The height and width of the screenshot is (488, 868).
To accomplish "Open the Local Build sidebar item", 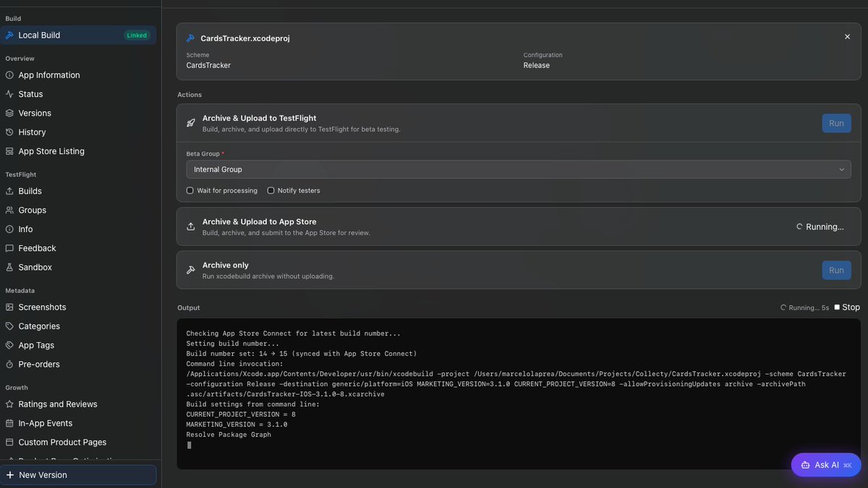I will [78, 35].
